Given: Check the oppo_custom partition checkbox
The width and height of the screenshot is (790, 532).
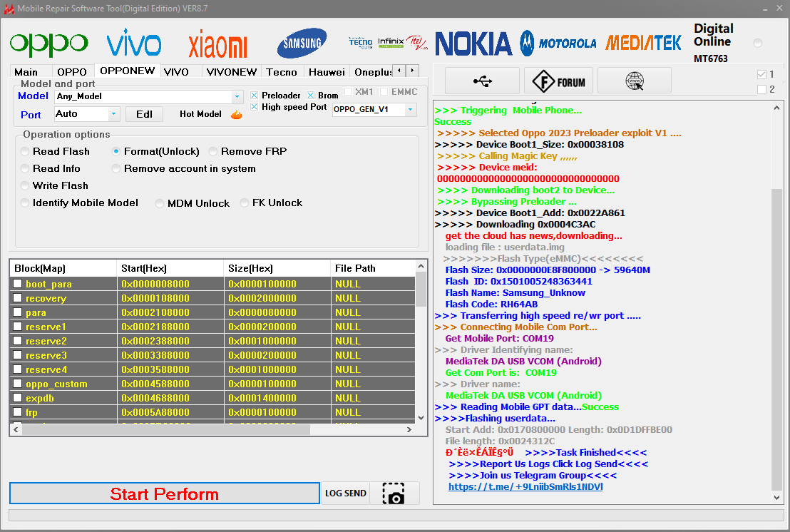Looking at the screenshot, I should tap(18, 384).
